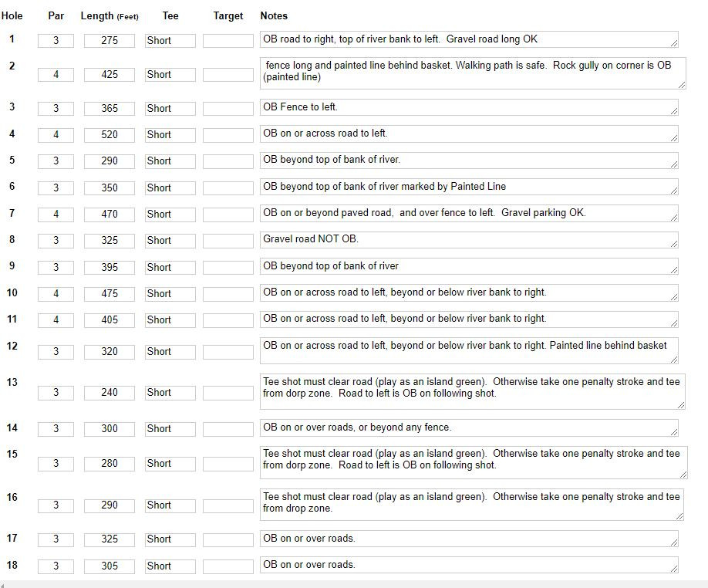Image resolution: width=708 pixels, height=588 pixels.
Task: Click the Length field showing 240
Action: (110, 393)
